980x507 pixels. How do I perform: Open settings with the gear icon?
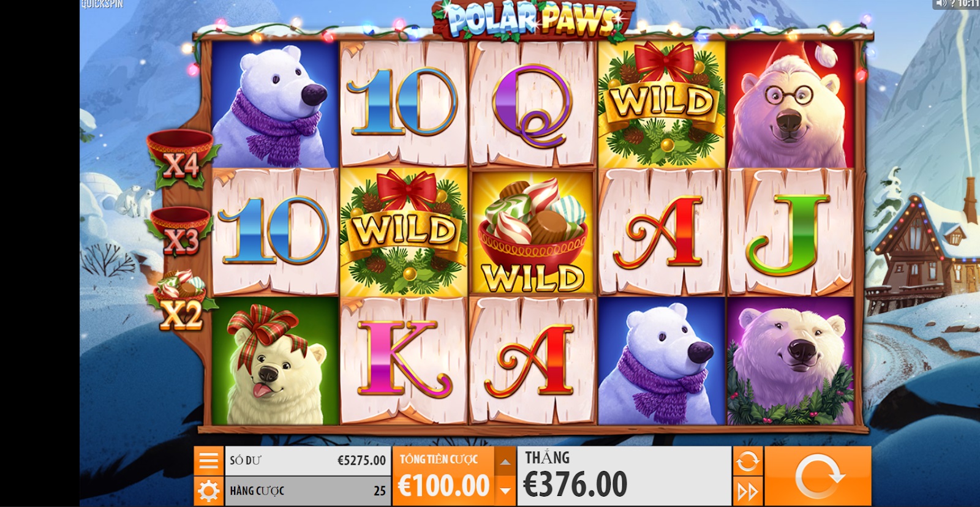[x=209, y=491]
